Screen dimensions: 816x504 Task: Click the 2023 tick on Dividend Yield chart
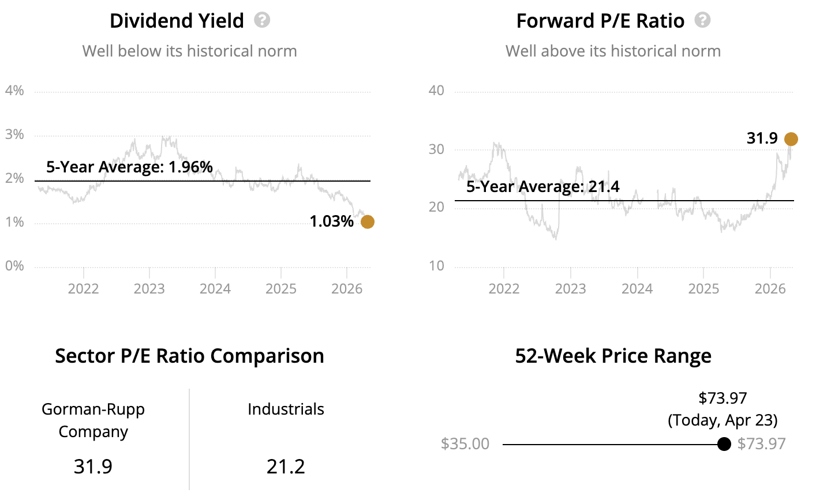[149, 288]
